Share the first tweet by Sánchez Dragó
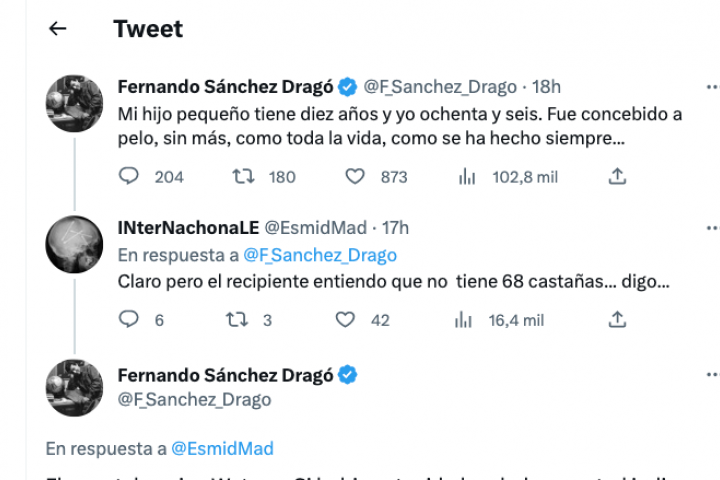This screenshot has height=480, width=720. point(618,176)
